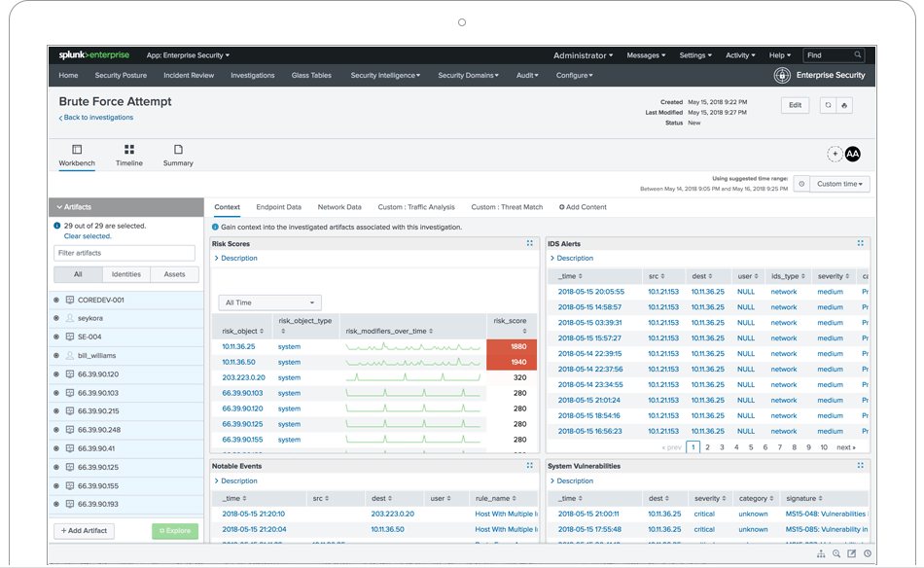Open the Workbench view icon
924x568 pixels.
pos(77,149)
